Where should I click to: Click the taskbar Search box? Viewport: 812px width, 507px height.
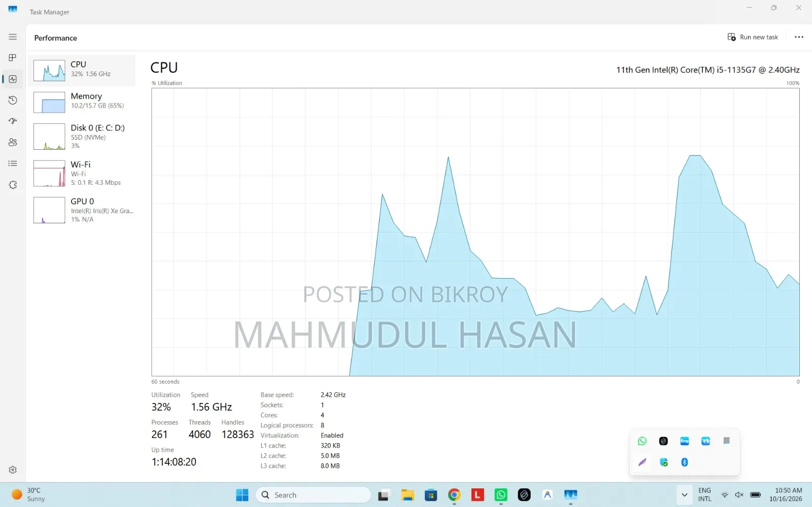click(313, 495)
